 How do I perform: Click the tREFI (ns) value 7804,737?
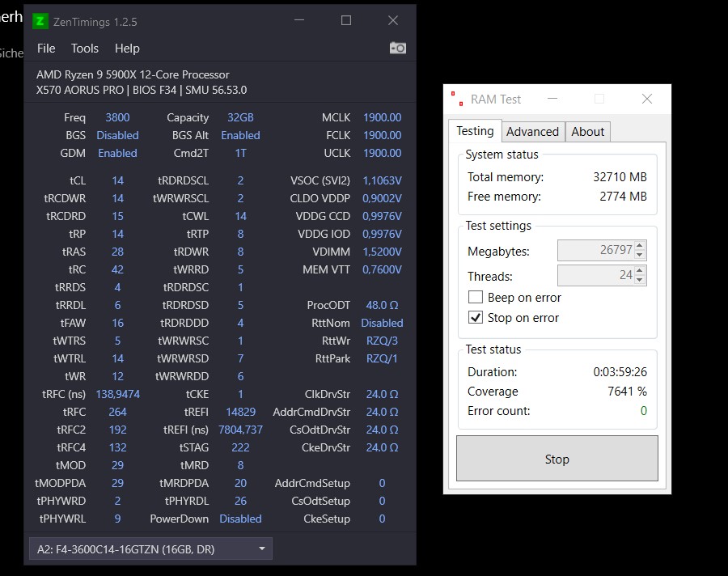click(240, 430)
